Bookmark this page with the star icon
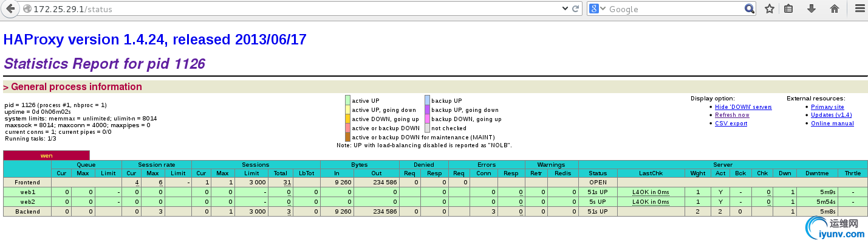This screenshot has width=868, height=244. (x=769, y=9)
